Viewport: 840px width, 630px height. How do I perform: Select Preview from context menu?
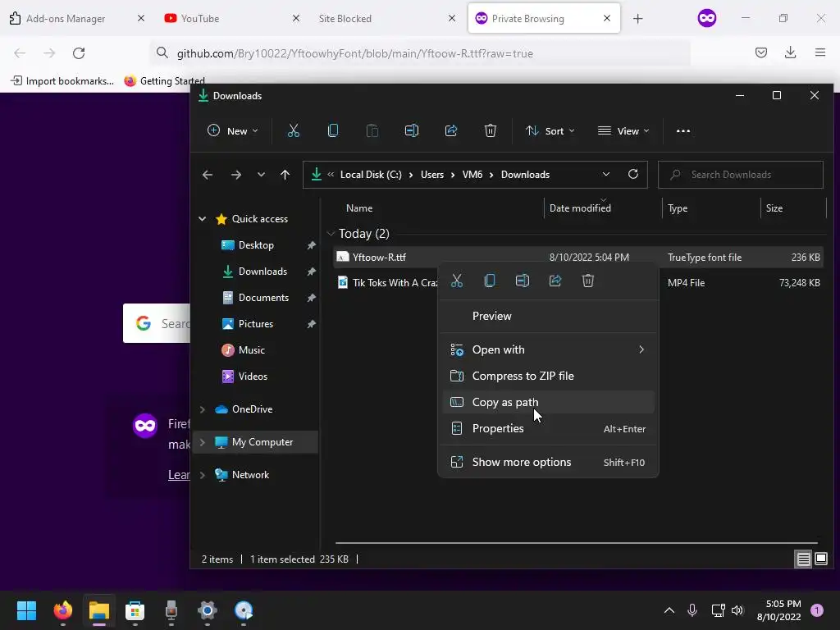coord(548,316)
